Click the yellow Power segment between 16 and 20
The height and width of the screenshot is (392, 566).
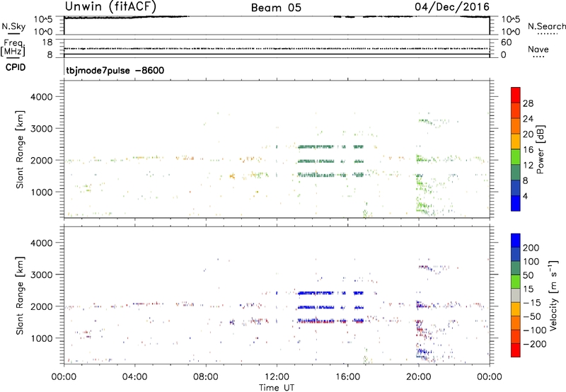(516, 142)
